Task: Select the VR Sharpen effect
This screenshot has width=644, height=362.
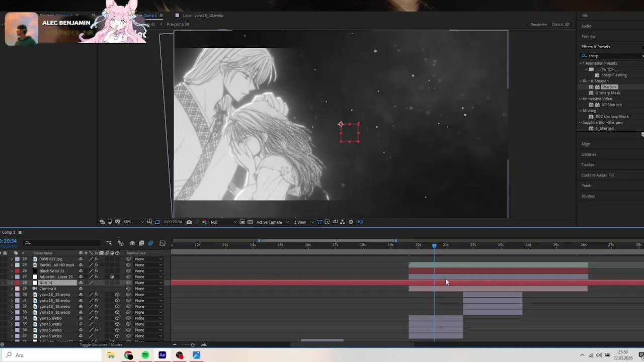Action: [x=611, y=105]
